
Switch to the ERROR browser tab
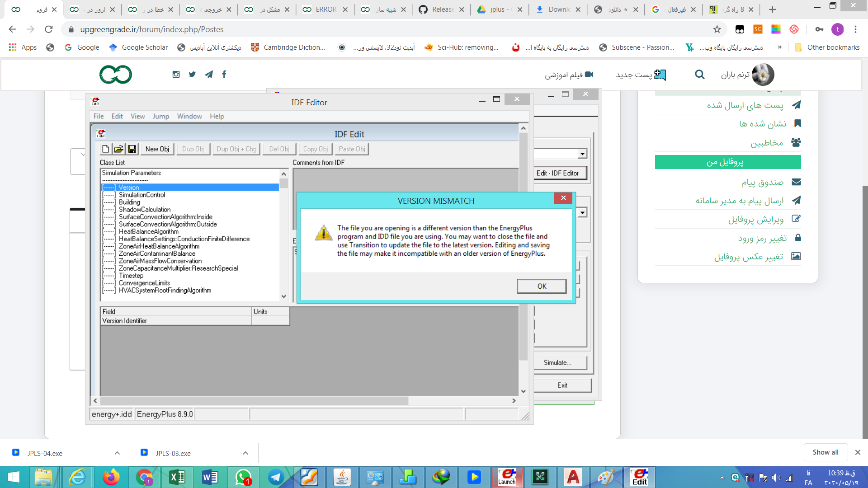point(325,9)
